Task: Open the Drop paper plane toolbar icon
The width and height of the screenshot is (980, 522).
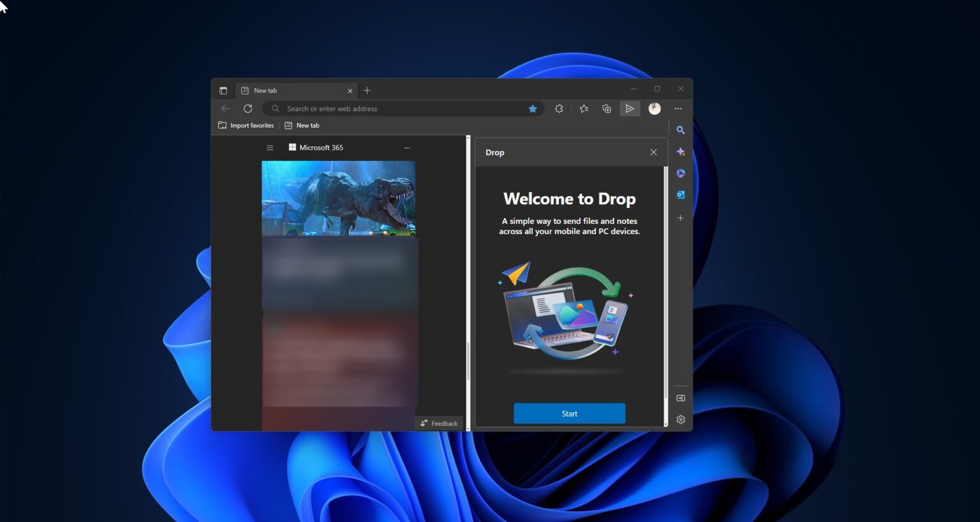Action: 630,108
